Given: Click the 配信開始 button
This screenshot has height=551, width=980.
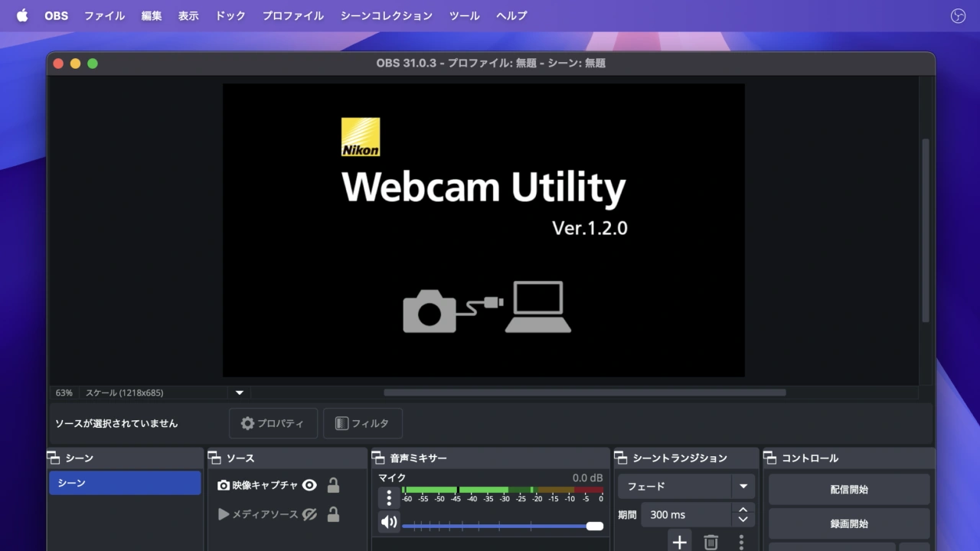Looking at the screenshot, I should pyautogui.click(x=848, y=489).
